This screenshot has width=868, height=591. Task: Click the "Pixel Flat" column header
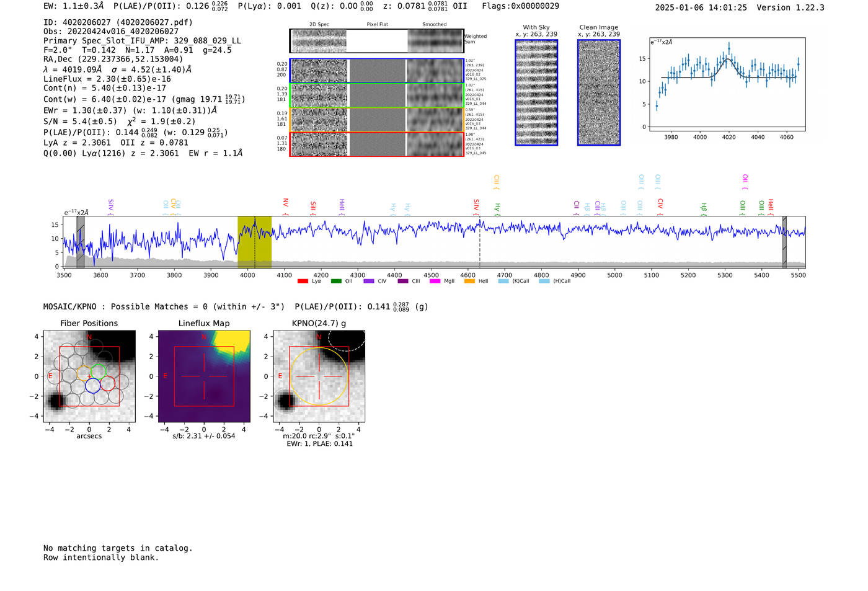(377, 25)
